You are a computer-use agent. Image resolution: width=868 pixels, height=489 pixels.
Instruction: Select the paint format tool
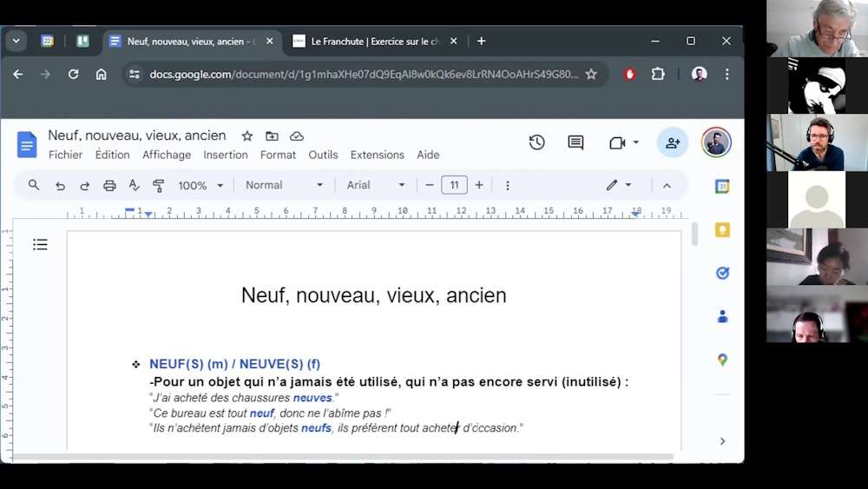[x=158, y=186]
